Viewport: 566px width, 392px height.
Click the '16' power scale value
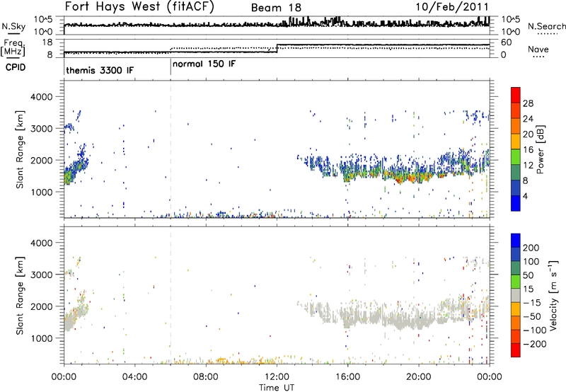(528, 150)
